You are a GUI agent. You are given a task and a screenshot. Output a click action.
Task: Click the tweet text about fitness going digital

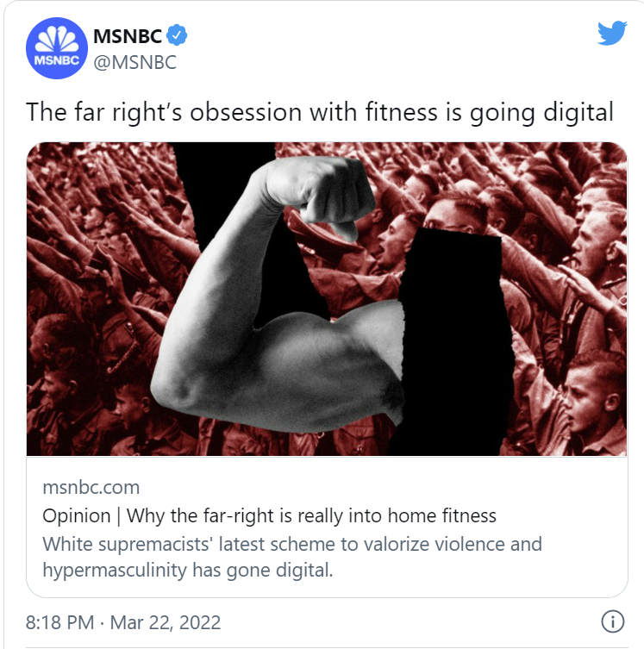pos(320,112)
